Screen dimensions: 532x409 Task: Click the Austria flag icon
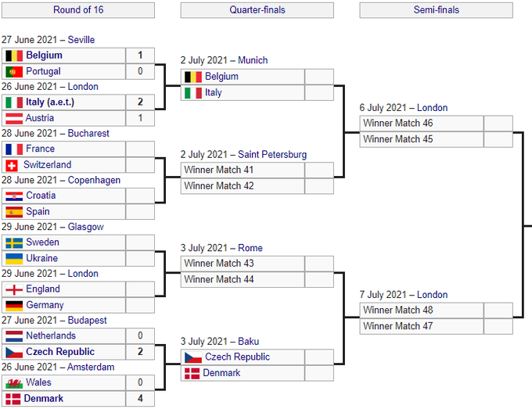point(13,118)
